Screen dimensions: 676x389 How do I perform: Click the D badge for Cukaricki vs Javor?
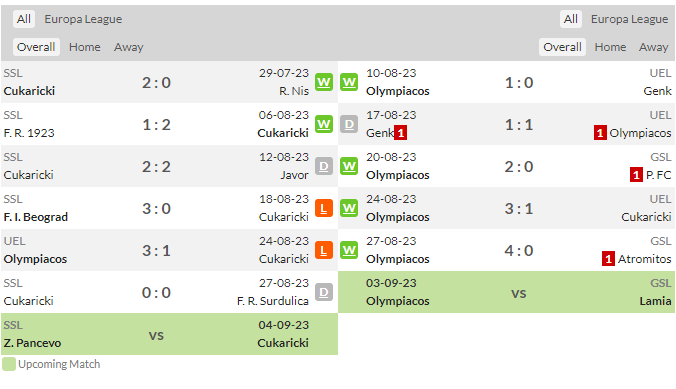click(324, 166)
